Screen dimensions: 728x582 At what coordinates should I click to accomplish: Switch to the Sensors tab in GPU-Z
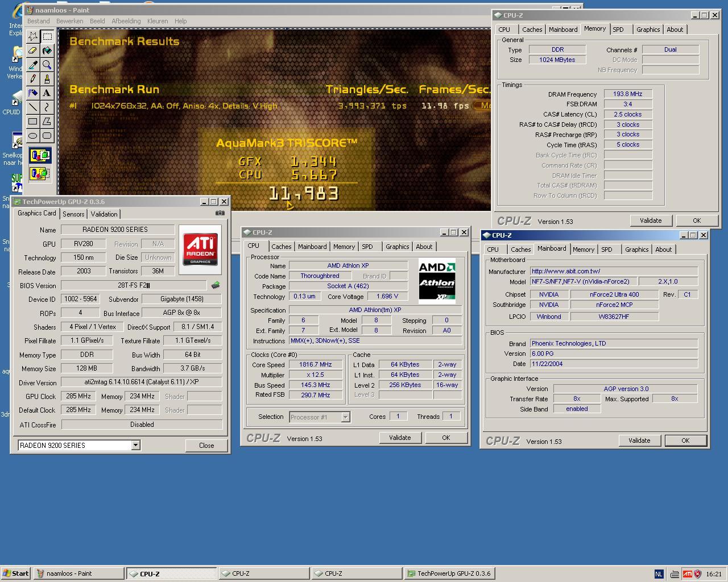73,214
